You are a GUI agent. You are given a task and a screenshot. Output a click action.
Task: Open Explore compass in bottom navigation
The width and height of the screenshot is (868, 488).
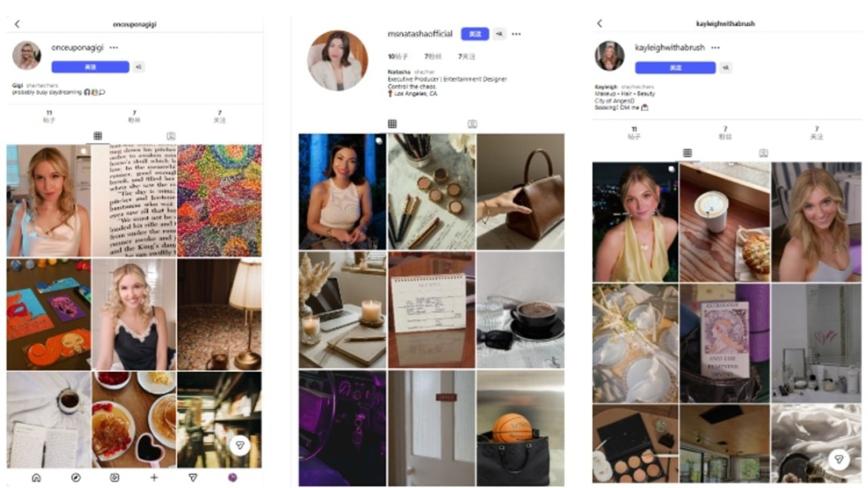76,478
